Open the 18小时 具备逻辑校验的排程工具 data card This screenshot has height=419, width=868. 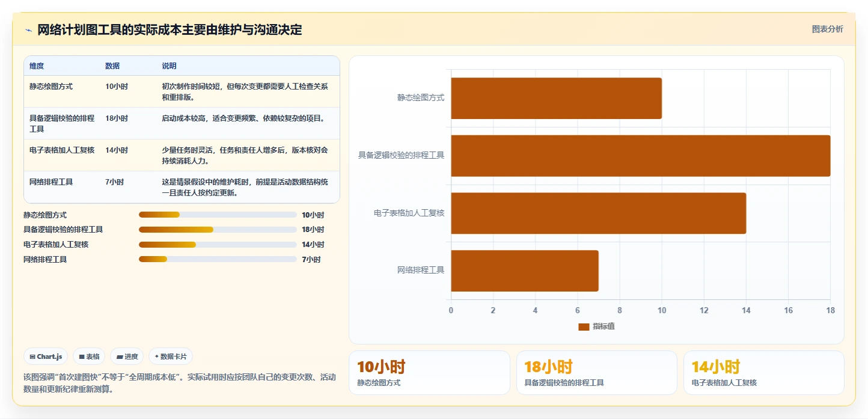596,373
